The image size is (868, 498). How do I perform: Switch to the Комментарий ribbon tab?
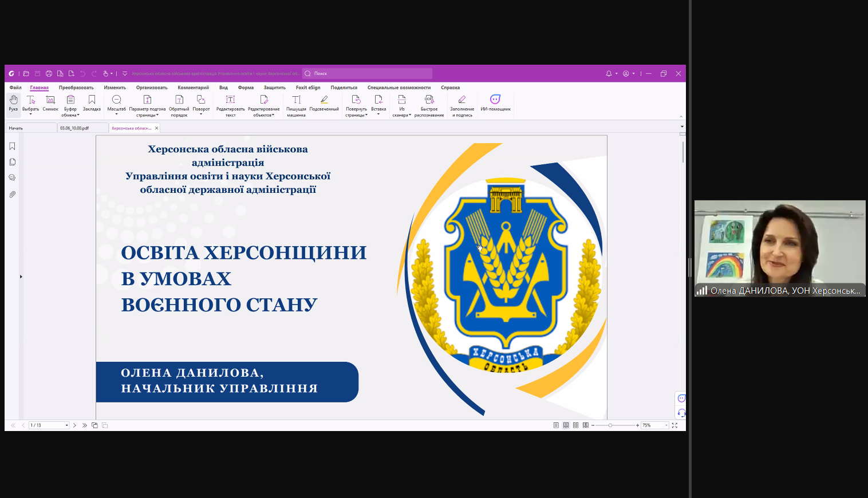[x=193, y=88]
